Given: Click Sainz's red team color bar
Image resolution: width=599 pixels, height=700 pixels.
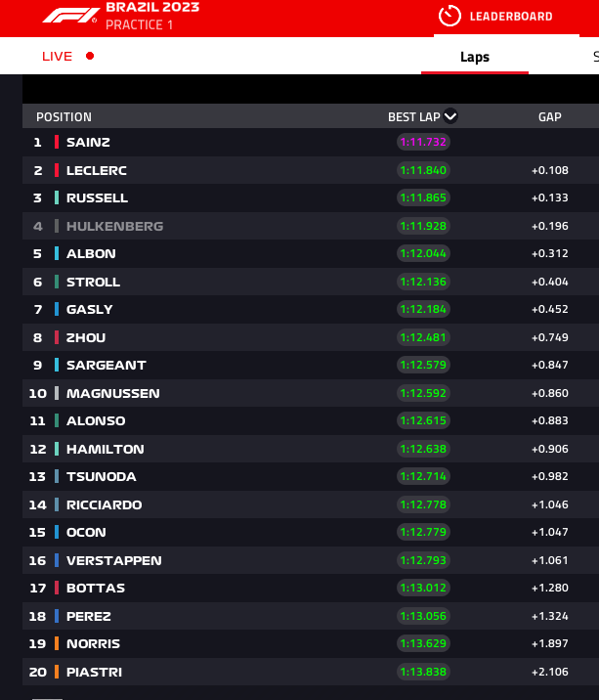Looking at the screenshot, I should pyautogui.click(x=57, y=142).
